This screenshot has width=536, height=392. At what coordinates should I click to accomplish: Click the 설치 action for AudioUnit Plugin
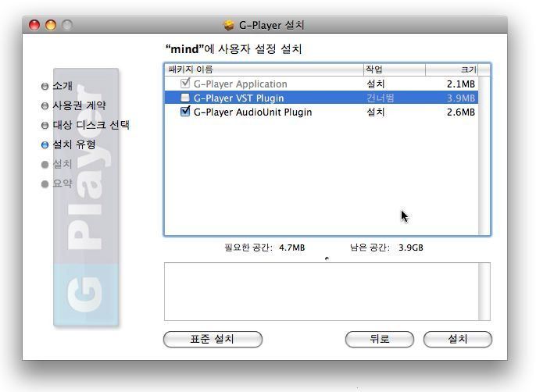[x=375, y=112]
